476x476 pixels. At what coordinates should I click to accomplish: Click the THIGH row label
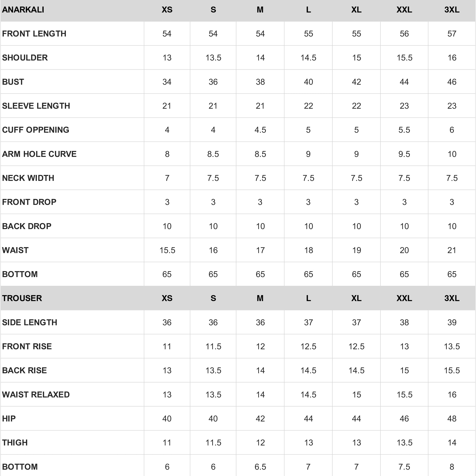click(x=15, y=442)
